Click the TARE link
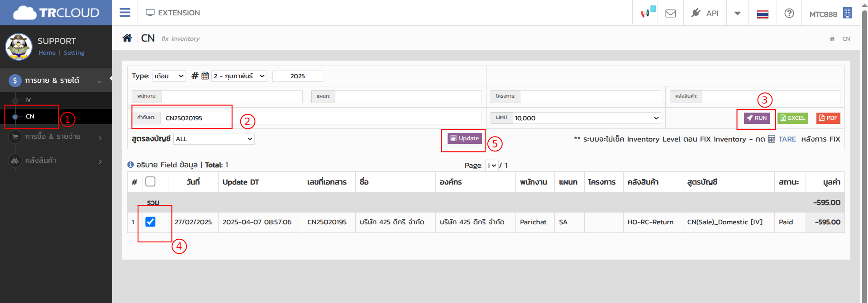 (x=787, y=139)
